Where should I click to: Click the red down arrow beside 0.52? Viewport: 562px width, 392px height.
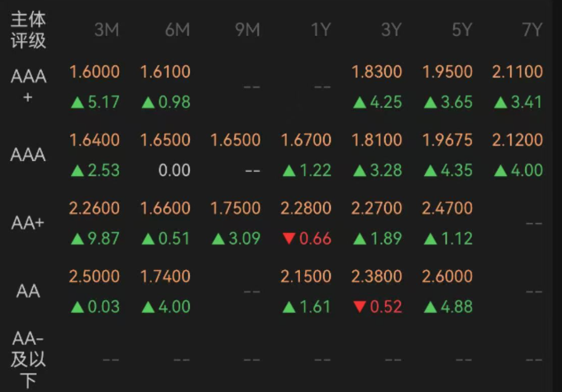[360, 307]
